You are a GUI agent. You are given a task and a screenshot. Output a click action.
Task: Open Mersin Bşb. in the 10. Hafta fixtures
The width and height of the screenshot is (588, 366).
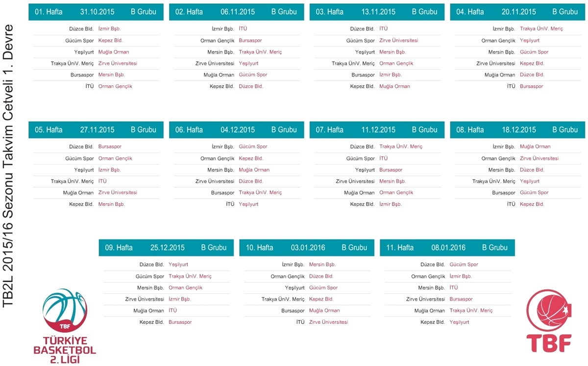click(322, 264)
